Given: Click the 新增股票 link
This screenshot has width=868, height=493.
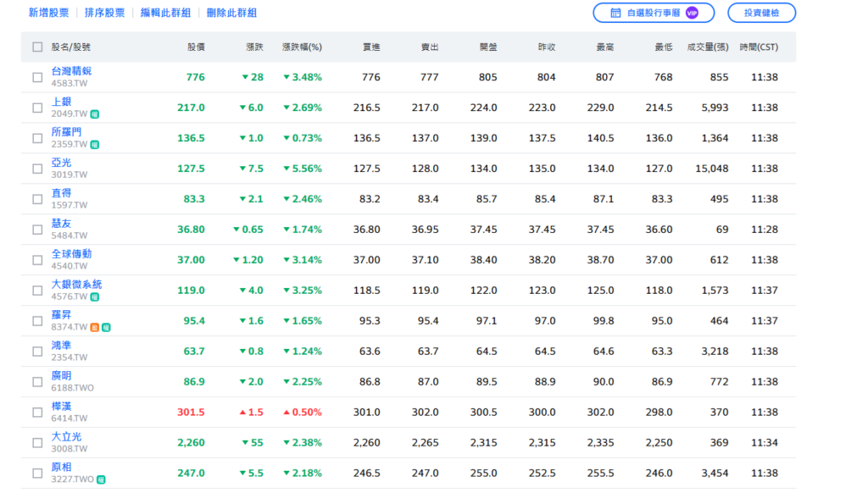Looking at the screenshot, I should (48, 13).
